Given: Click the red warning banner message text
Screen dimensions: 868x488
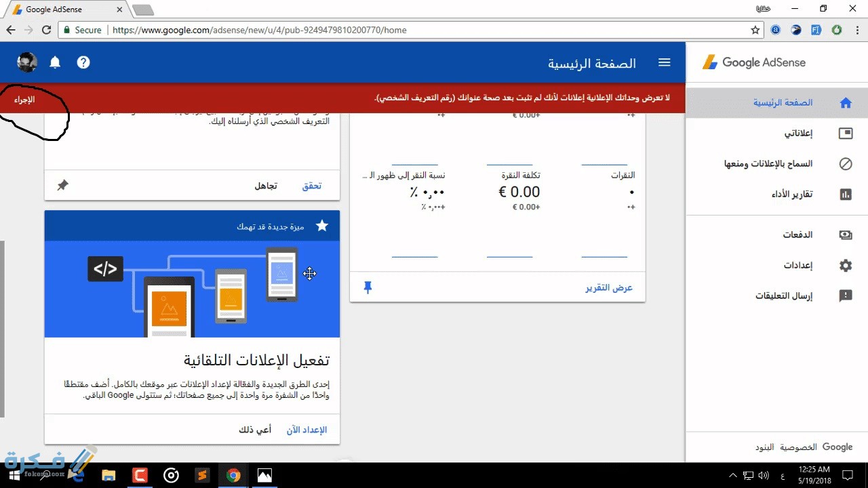Looking at the screenshot, I should (x=522, y=98).
